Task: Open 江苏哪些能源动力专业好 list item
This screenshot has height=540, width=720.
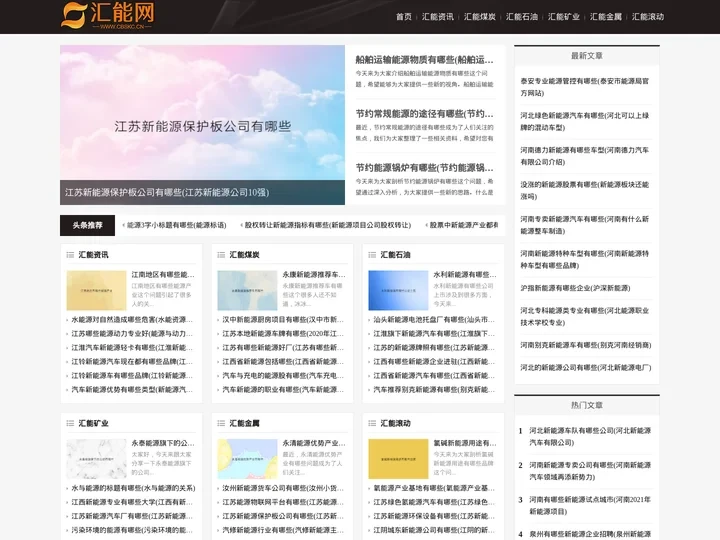Action: (132, 334)
